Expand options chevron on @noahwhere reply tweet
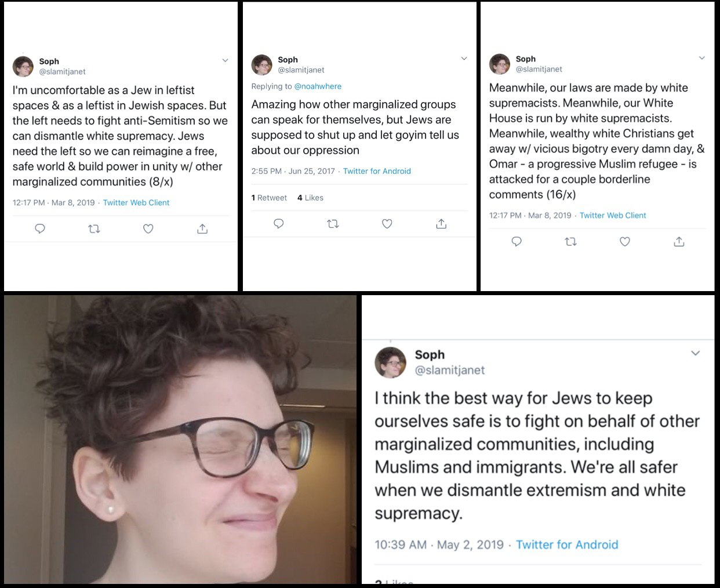Screen dimensions: 720x588 tap(464, 59)
